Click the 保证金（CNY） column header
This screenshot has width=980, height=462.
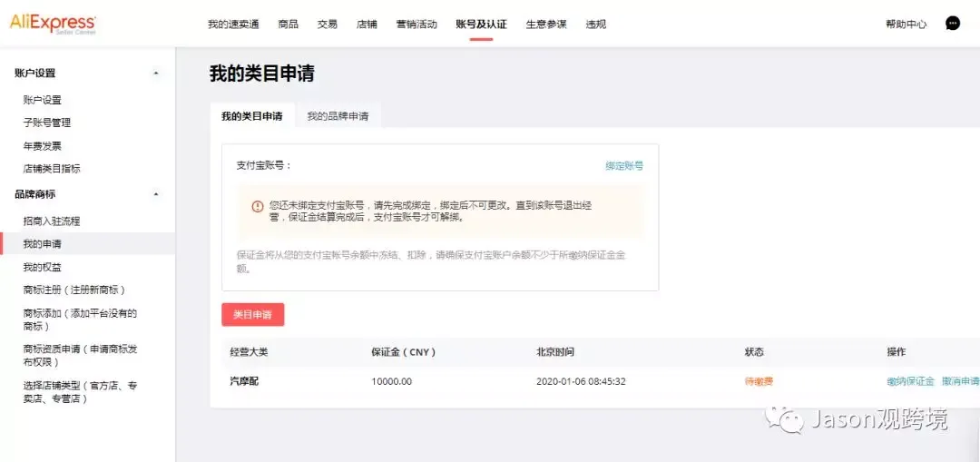tap(403, 352)
